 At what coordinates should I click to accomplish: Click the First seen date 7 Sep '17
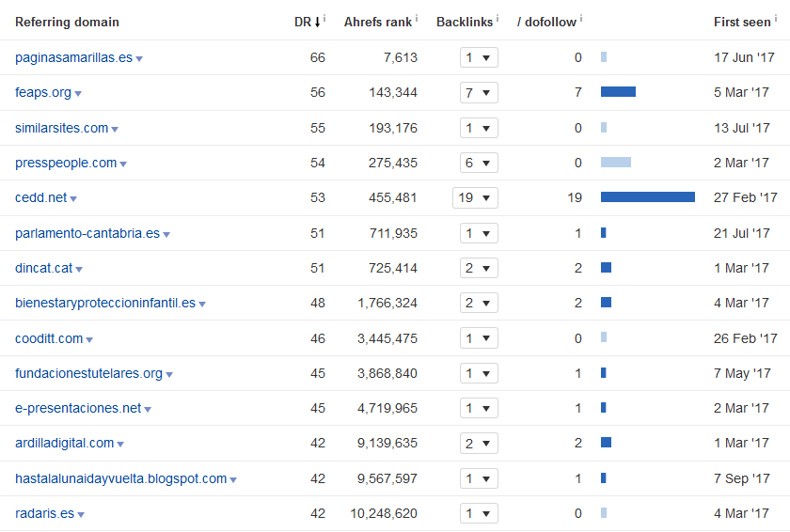[742, 478]
